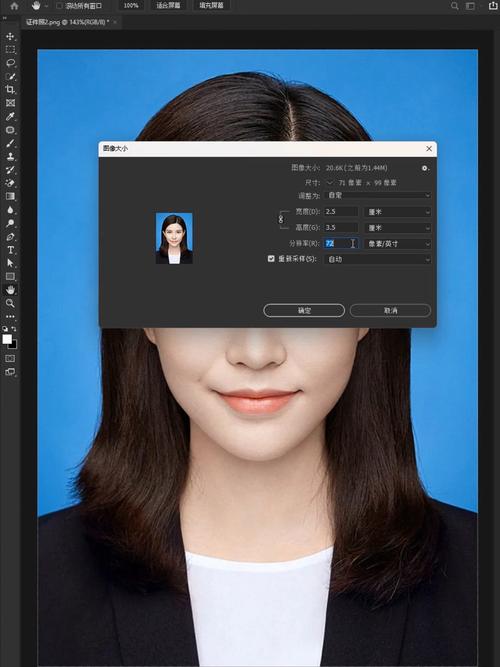This screenshot has height=667, width=500.
Task: Toggle the constrain proportions link icon
Action: (281, 219)
